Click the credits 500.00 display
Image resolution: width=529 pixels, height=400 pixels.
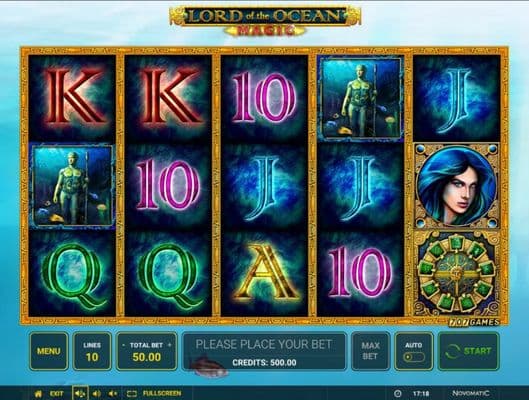[264, 363]
